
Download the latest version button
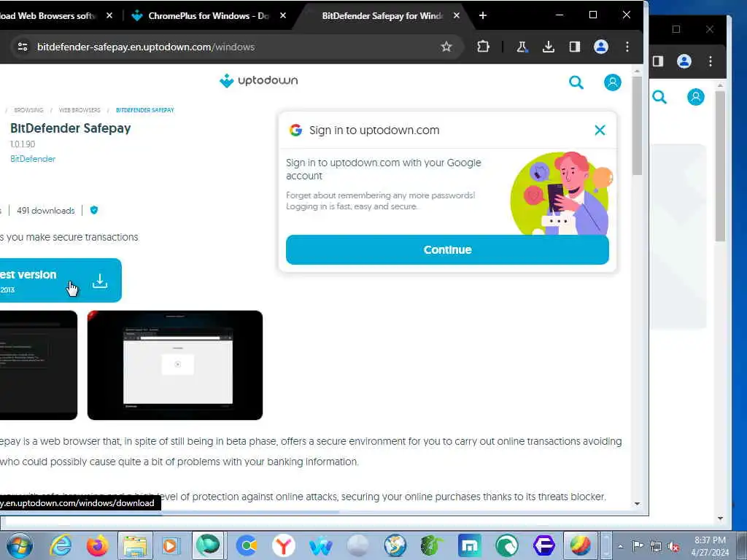61,280
